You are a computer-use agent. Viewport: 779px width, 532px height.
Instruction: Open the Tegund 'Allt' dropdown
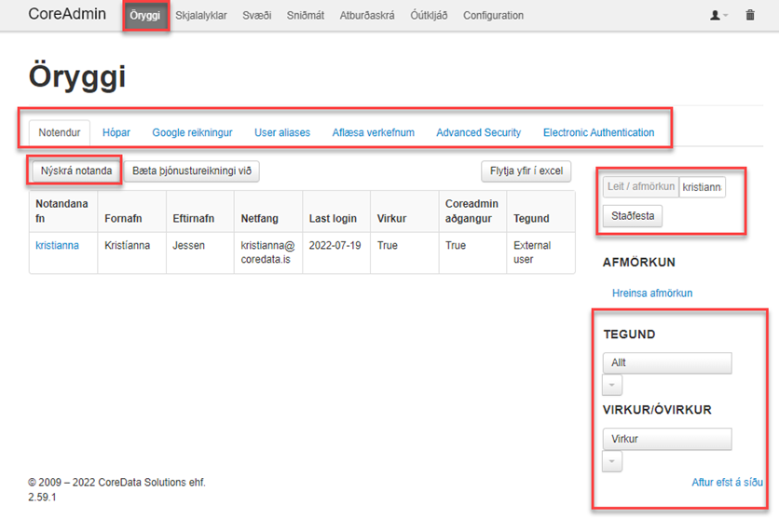coord(666,362)
